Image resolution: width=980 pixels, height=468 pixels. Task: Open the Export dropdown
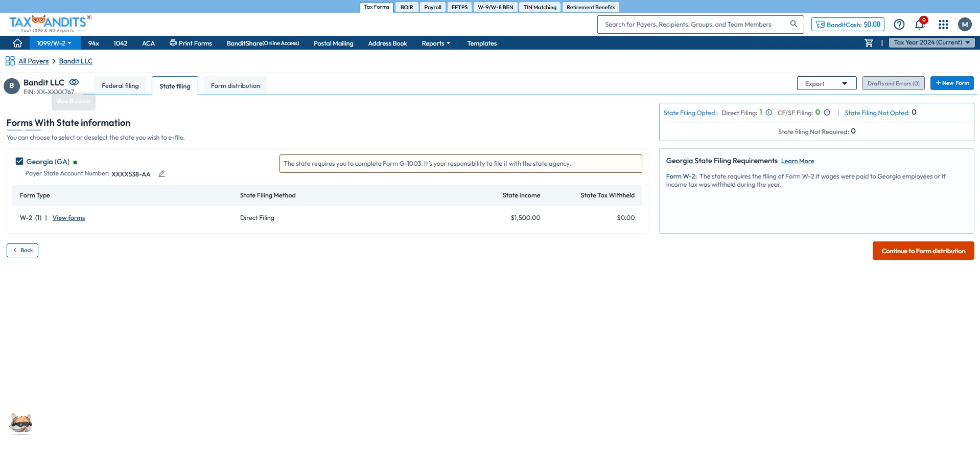coord(826,83)
